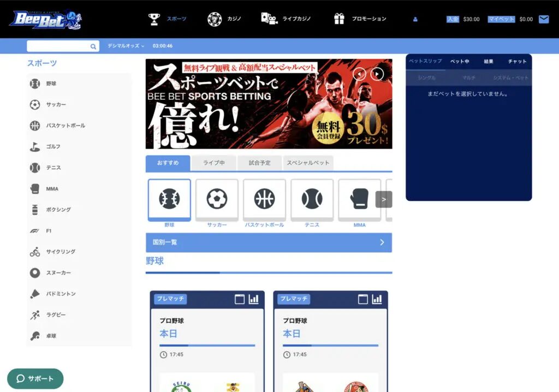The image size is (559, 392).
Task: Click プレマッチ badge on left match card
Action: click(170, 299)
